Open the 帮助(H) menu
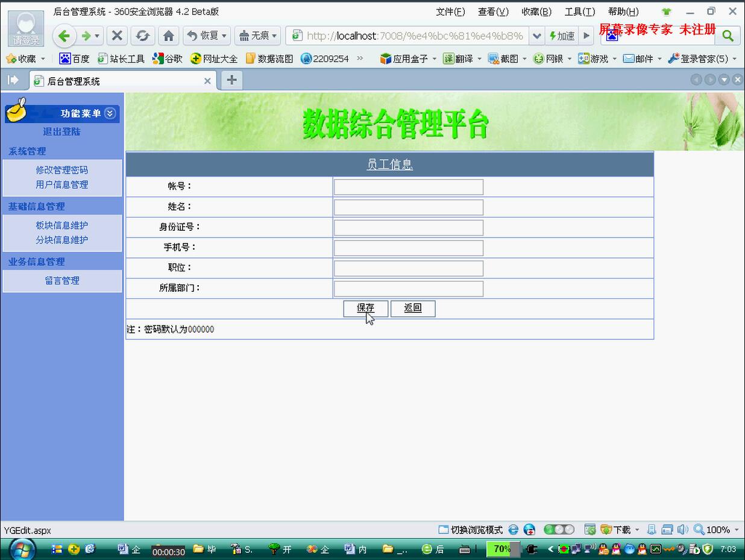This screenshot has width=745, height=560. click(x=623, y=11)
